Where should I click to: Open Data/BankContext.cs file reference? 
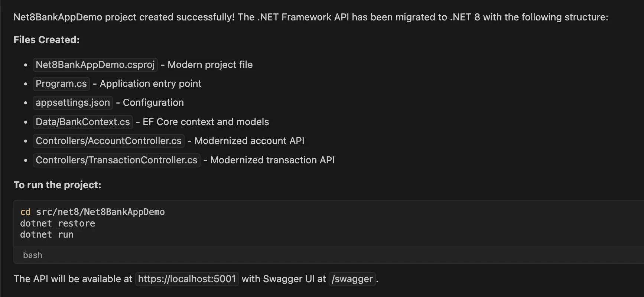pyautogui.click(x=83, y=122)
